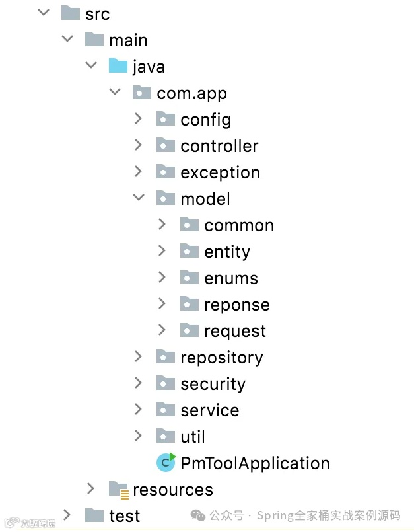Click the PmToolApplication class run icon

coord(165,463)
